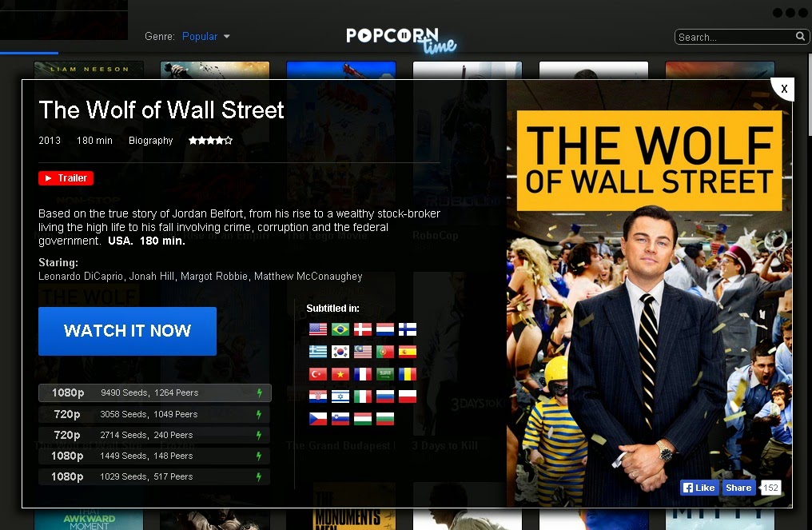The width and height of the screenshot is (812, 530).
Task: Click the 152 like count bubble
Action: pos(770,488)
